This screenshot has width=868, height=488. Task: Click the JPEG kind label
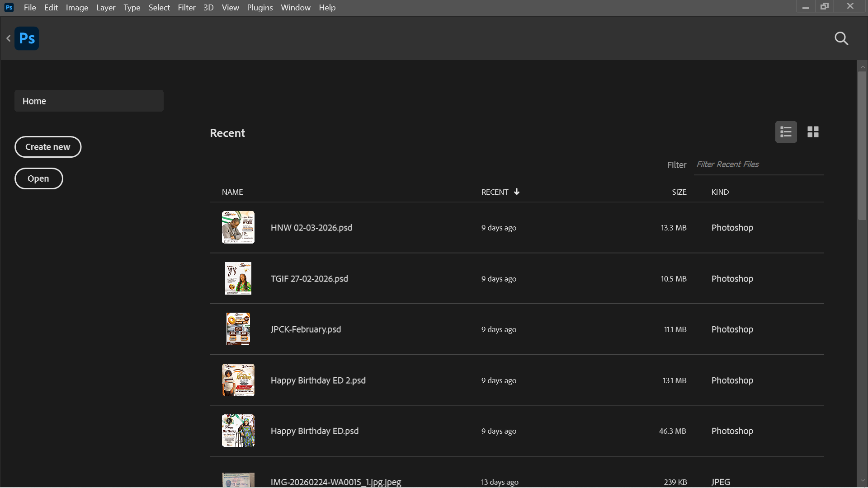tap(721, 482)
